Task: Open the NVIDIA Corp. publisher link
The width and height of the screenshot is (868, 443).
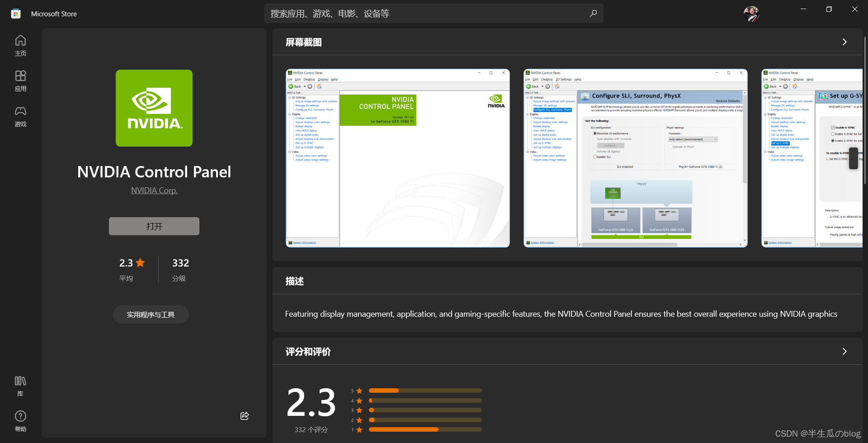Action: (x=154, y=191)
